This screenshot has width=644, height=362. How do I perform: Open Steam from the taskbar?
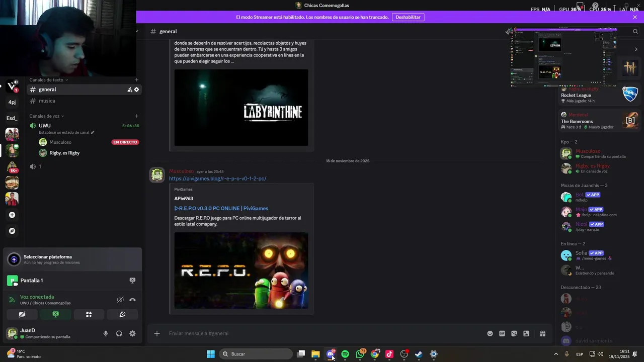[x=419, y=354]
